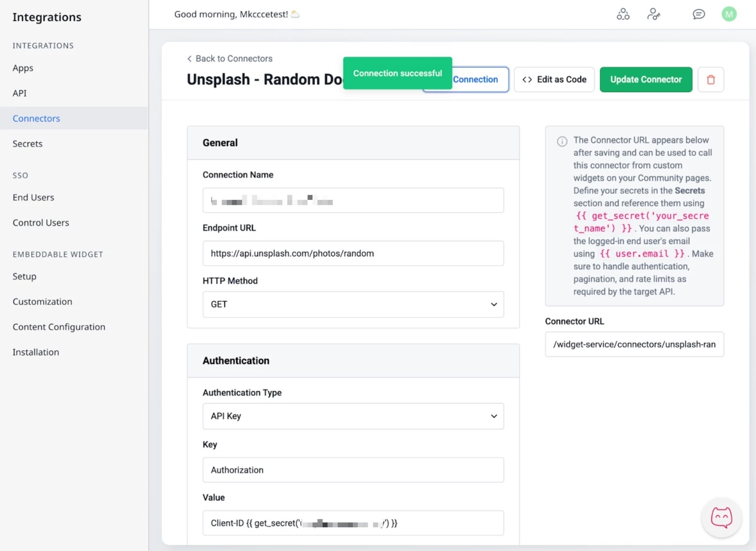Viewport: 756px width, 551px height.
Task: Collapse Back to Connectors with the chevron
Action: pos(189,58)
